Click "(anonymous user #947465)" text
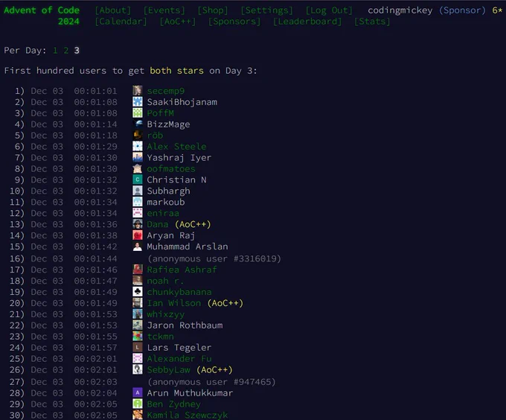This screenshot has width=506, height=420. 211,382
